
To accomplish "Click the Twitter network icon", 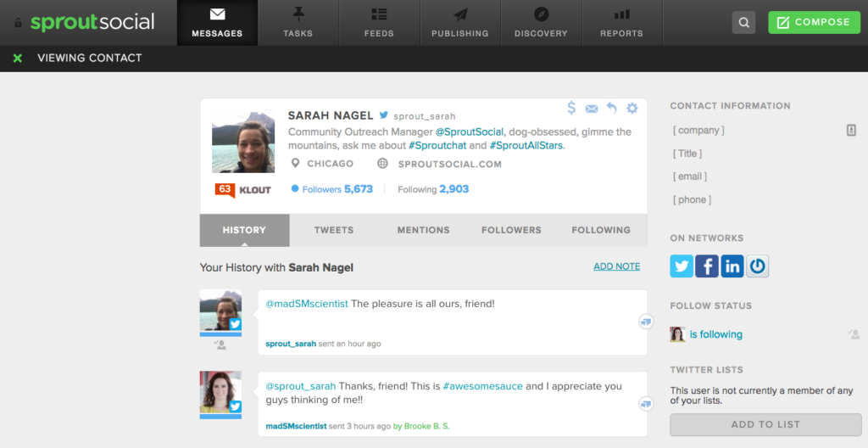I will (682, 266).
